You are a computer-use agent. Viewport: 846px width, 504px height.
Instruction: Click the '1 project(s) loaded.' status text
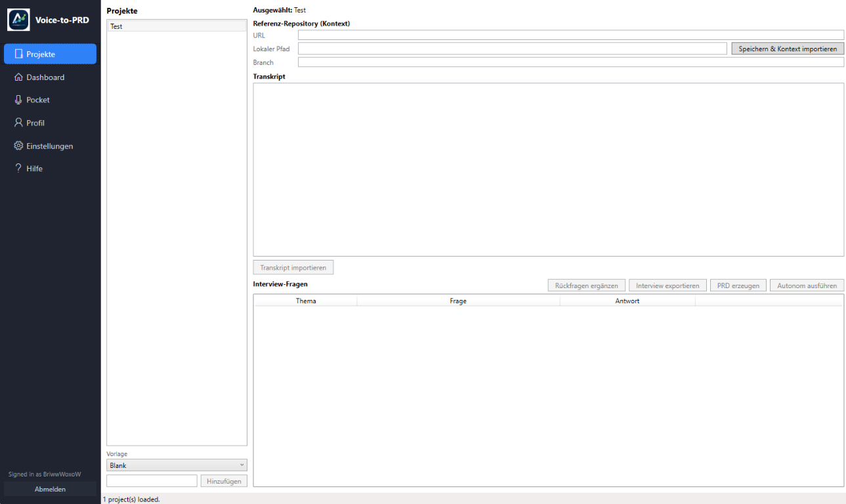tap(131, 499)
